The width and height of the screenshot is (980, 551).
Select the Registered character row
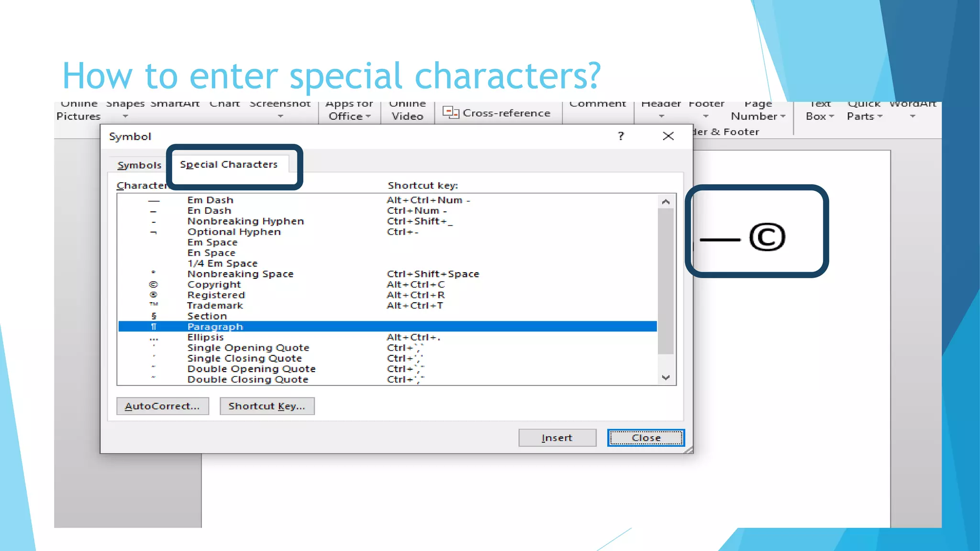coord(388,295)
